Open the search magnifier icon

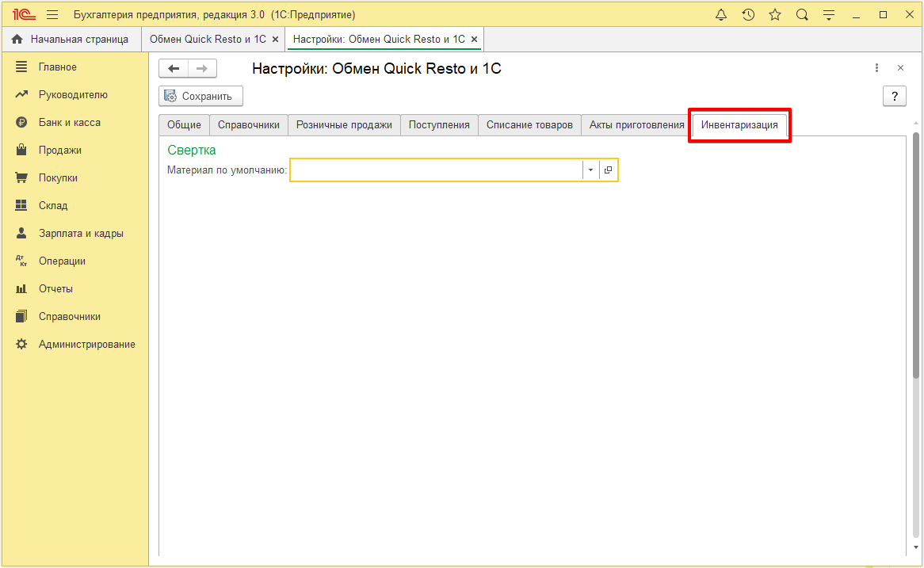click(x=802, y=15)
